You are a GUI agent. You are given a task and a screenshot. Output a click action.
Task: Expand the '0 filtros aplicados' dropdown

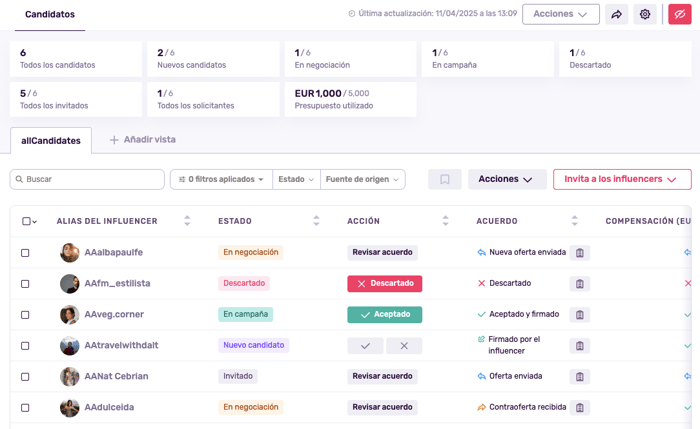[220, 179]
